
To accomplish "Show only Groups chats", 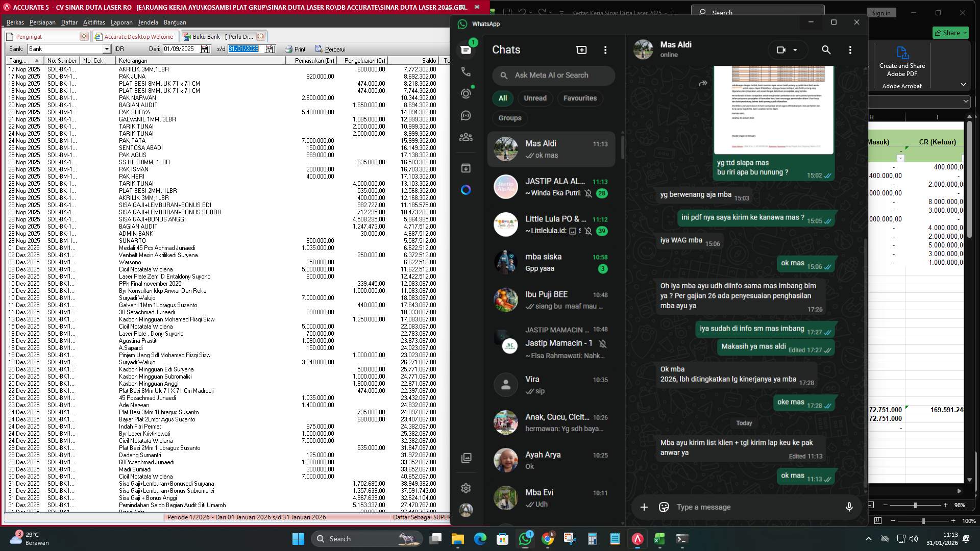I will (x=509, y=118).
